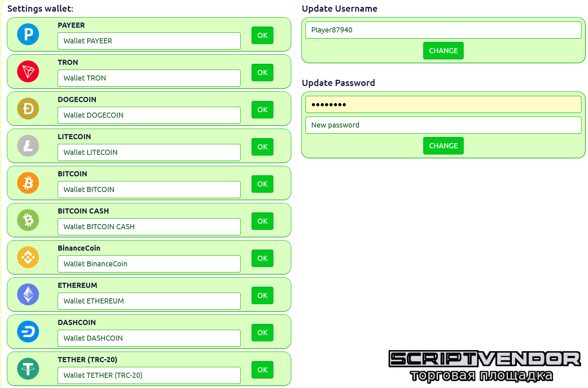588x388 pixels.
Task: Click the green Bitcoin Cash icon
Action: tap(28, 220)
